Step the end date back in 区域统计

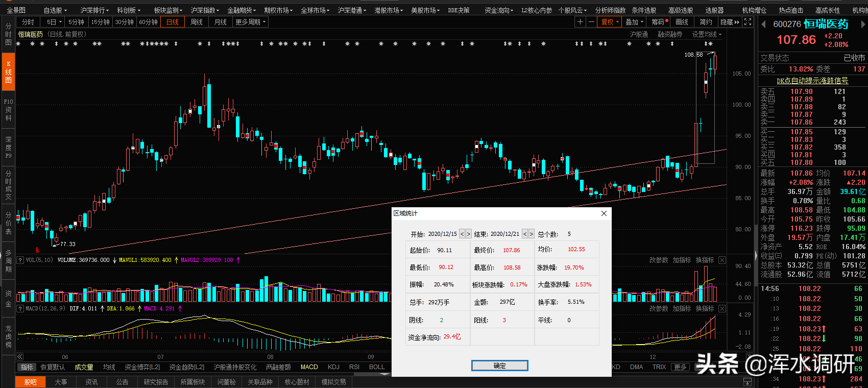(x=524, y=234)
